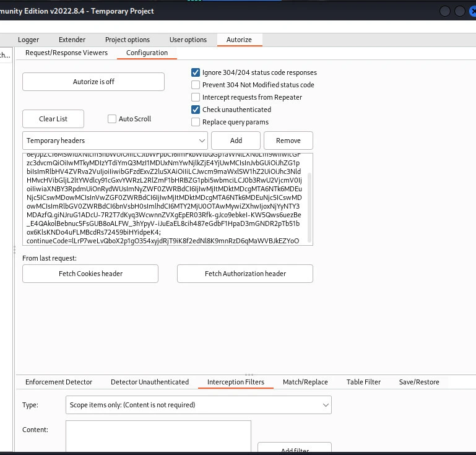This screenshot has width=476, height=455.
Task: Click Fetch Authorization header button
Action: 245,274
